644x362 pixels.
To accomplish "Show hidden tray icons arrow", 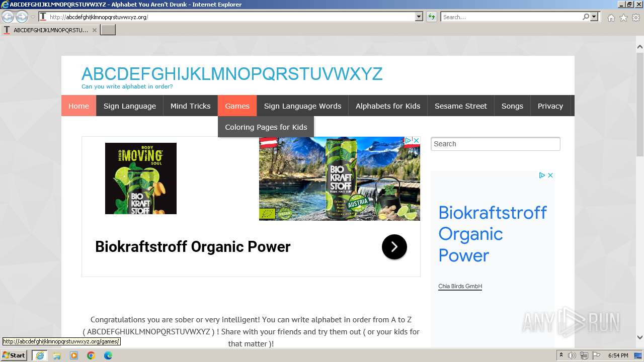I will point(561,355).
